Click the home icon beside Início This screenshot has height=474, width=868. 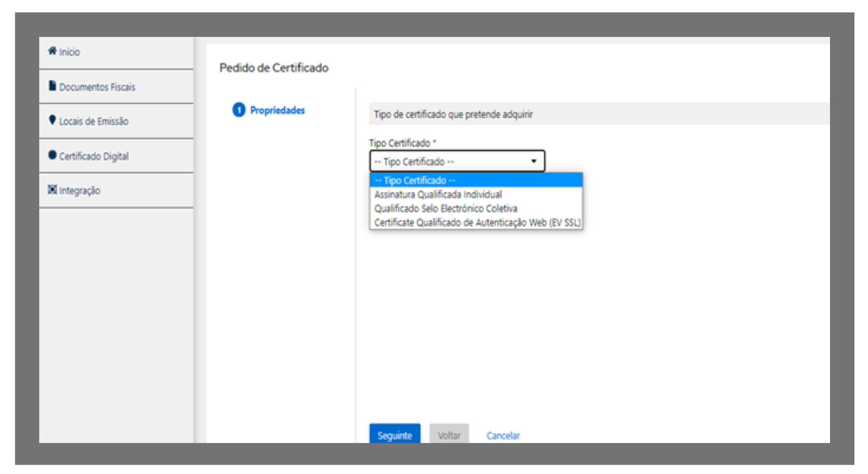pos(52,51)
